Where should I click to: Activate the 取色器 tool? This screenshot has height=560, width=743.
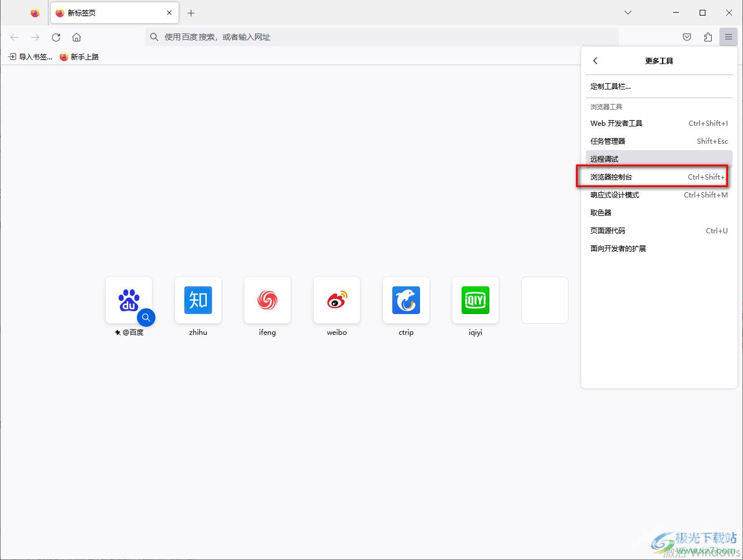(x=659, y=212)
